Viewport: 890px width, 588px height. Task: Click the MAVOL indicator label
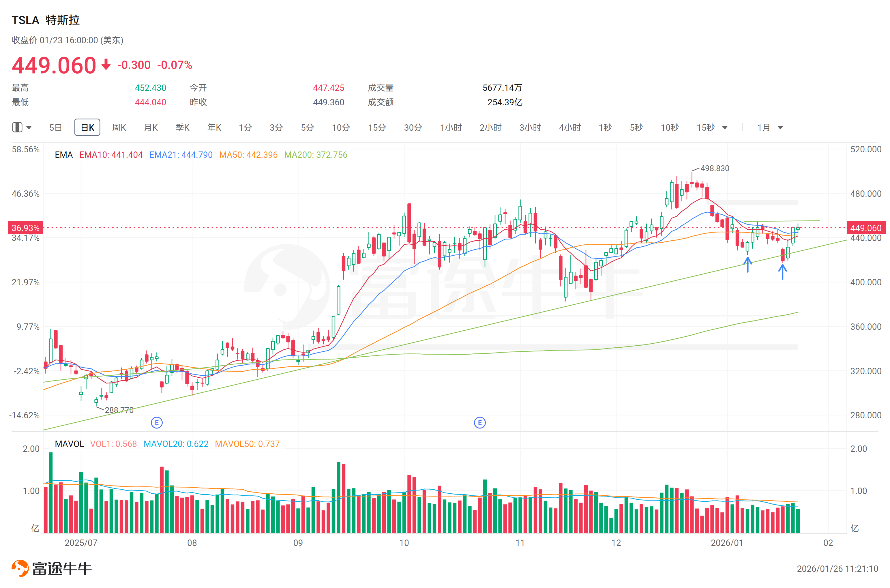pyautogui.click(x=69, y=444)
